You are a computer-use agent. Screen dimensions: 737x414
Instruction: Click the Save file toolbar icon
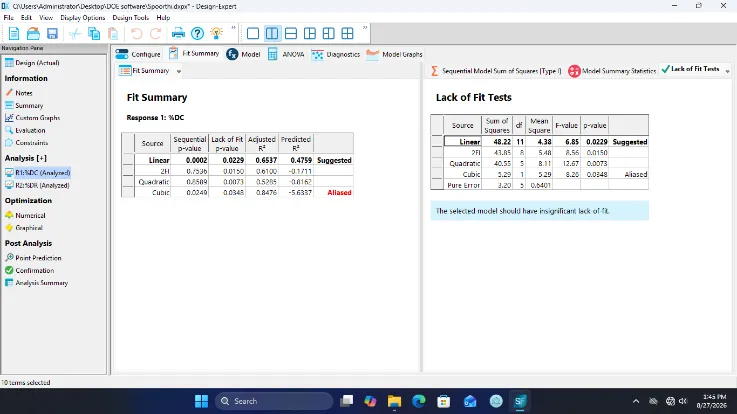tap(52, 33)
